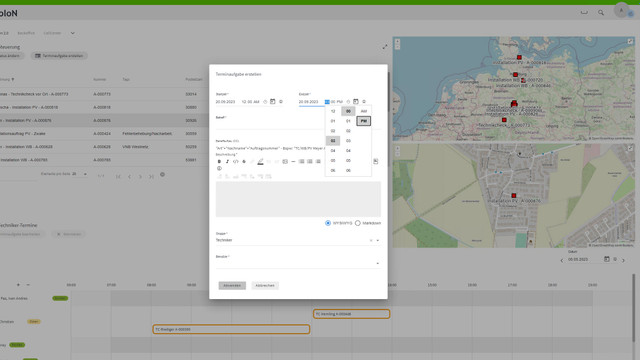The image size is (640, 360).
Task: Click the table row with number A-000818
Action: point(104,107)
